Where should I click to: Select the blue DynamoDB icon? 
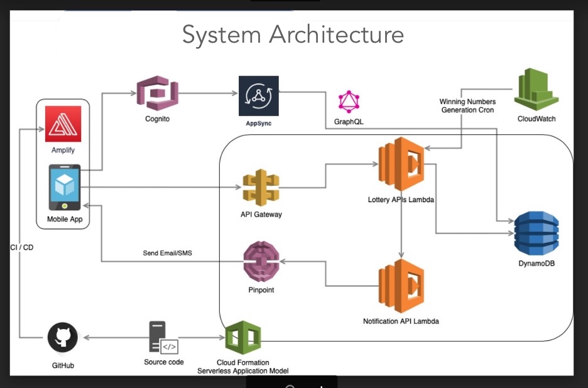pyautogui.click(x=536, y=233)
